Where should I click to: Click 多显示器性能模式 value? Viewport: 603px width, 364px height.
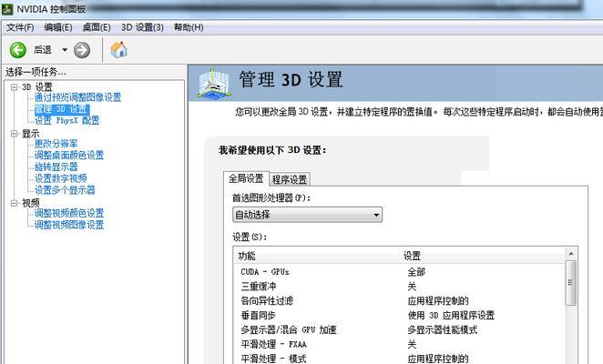(x=443, y=329)
